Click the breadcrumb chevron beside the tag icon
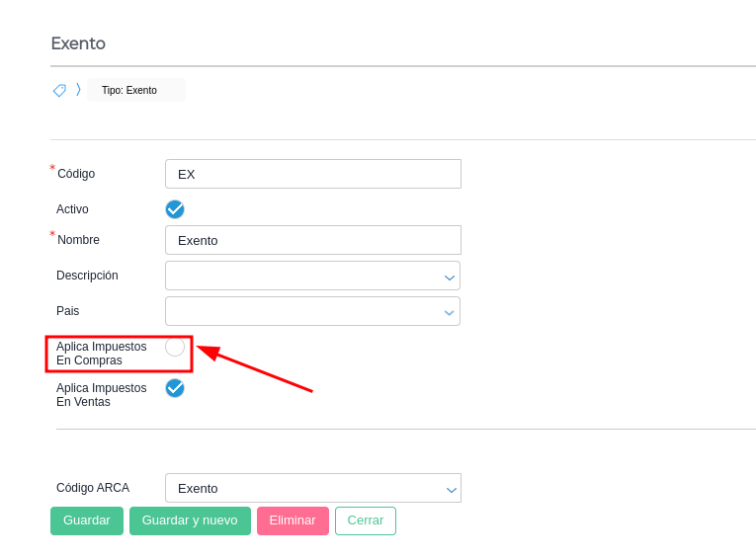 tap(78, 90)
